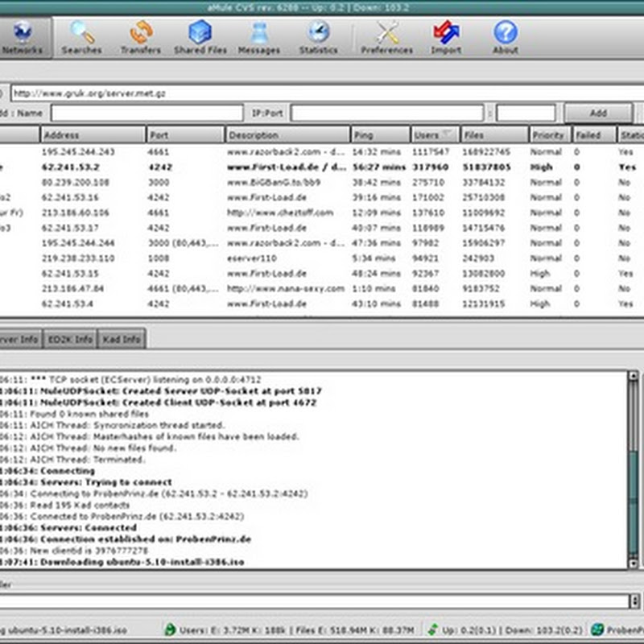This screenshot has width=644, height=644.
Task: Sort the server list by Users
Action: point(433,135)
